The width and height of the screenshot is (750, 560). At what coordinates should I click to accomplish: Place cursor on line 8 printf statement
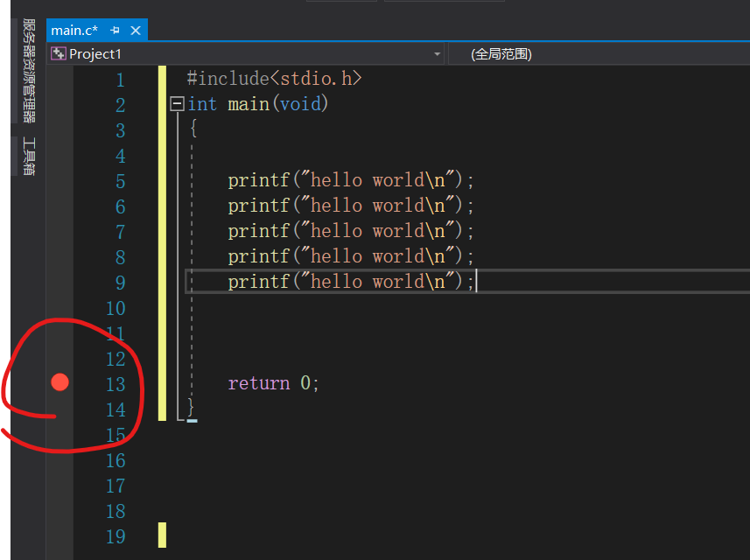(x=351, y=256)
